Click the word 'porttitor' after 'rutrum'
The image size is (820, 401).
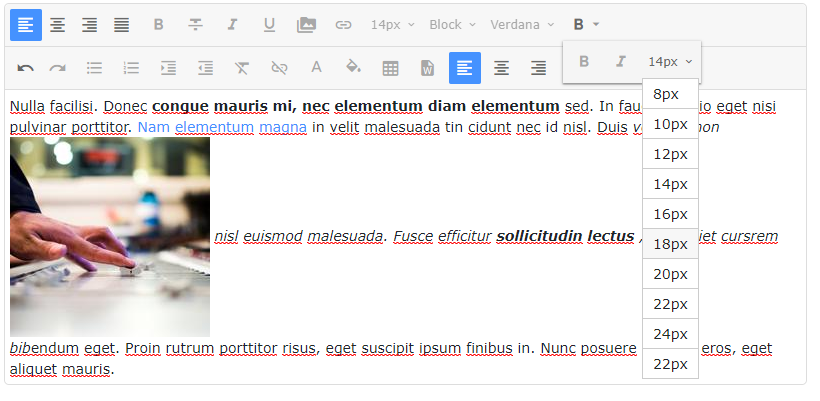248,348
